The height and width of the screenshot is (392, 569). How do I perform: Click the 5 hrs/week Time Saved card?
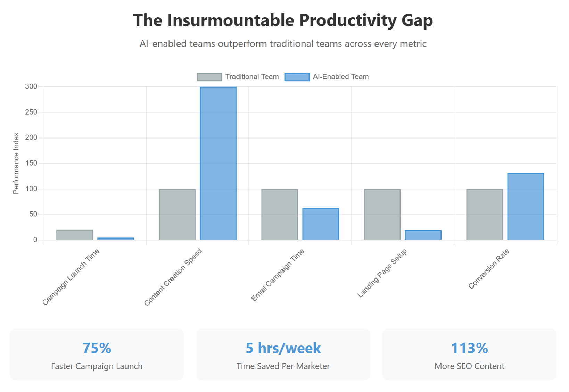click(283, 354)
